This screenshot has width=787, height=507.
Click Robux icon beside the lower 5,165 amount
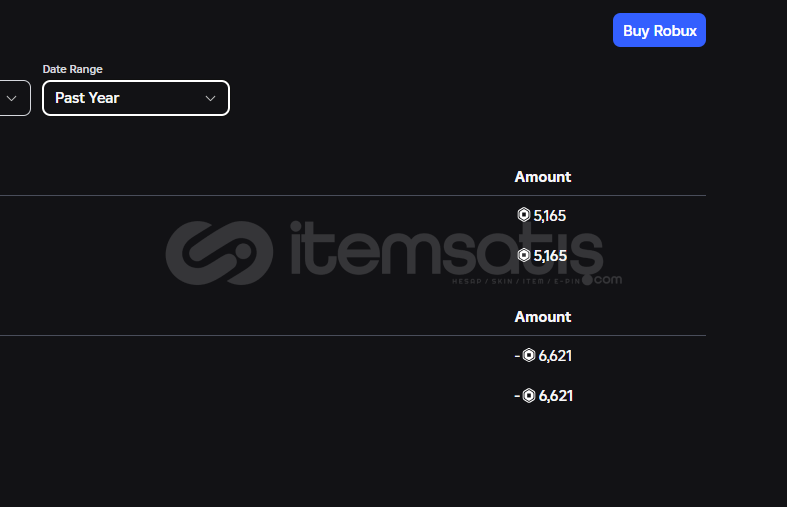(523, 255)
